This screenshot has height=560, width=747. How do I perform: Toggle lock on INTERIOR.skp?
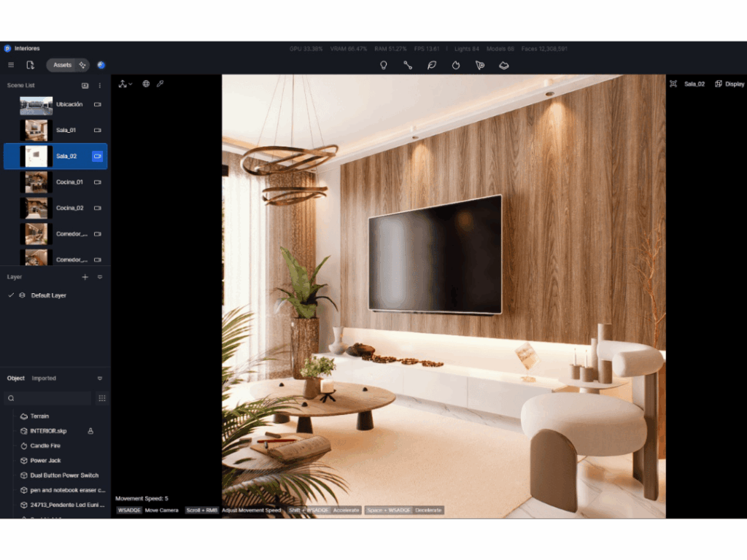[90, 431]
